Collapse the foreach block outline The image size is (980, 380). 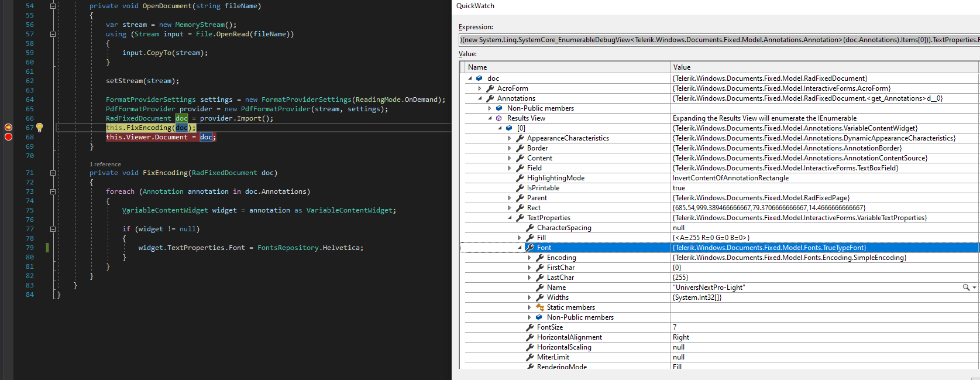(53, 191)
